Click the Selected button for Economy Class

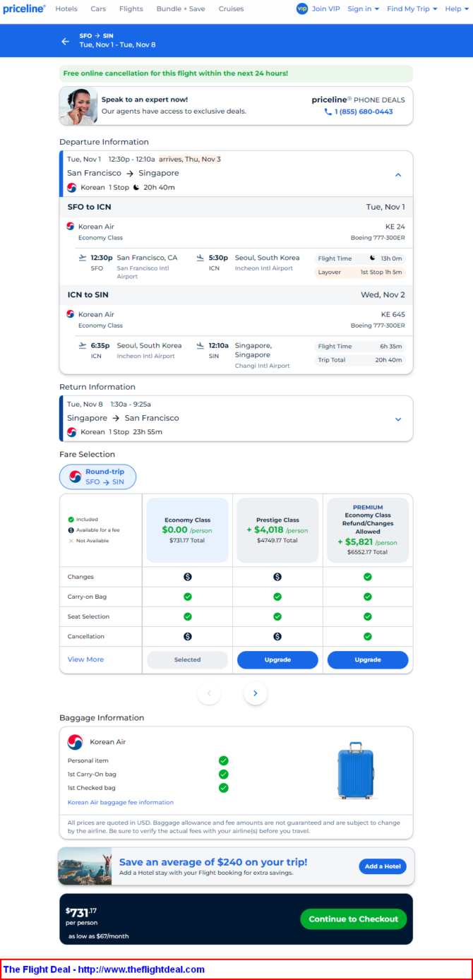pos(187,659)
